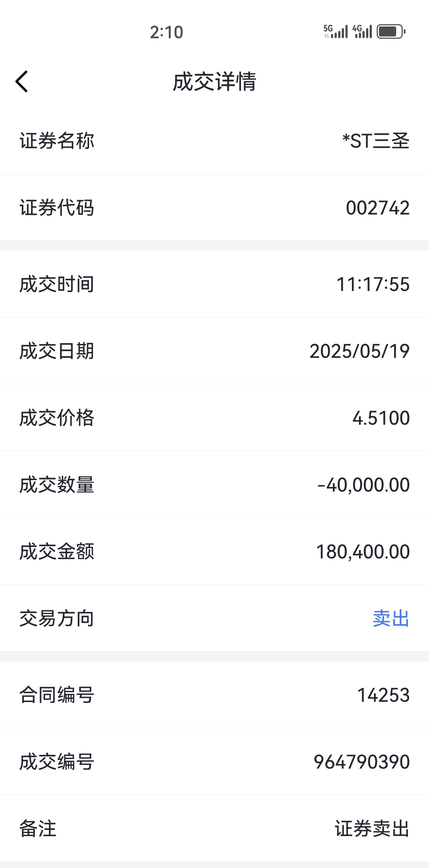Screen dimensions: 429x868
Task: Tap the battery status icon
Action: (x=391, y=31)
